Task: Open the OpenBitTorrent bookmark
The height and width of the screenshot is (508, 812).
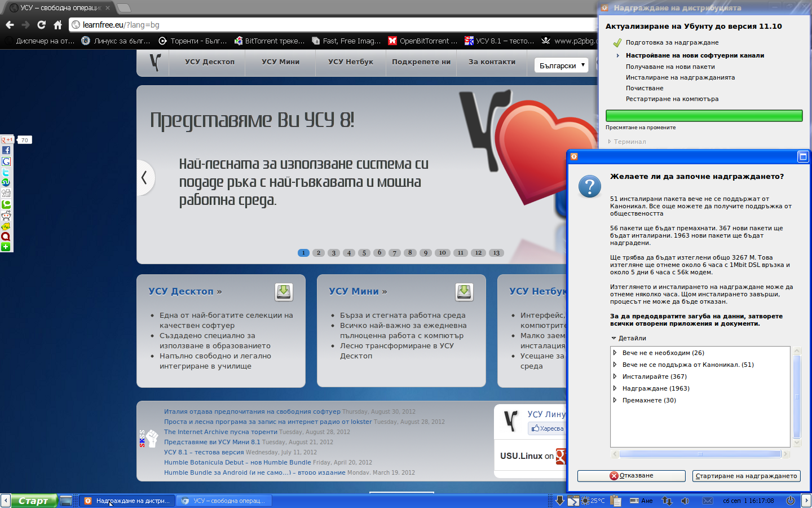Action: 423,41
